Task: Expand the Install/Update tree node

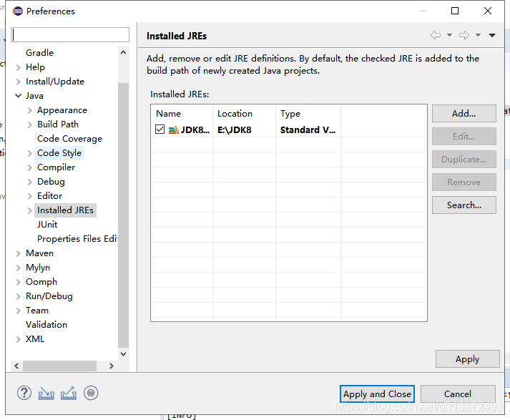Action: [x=18, y=82]
